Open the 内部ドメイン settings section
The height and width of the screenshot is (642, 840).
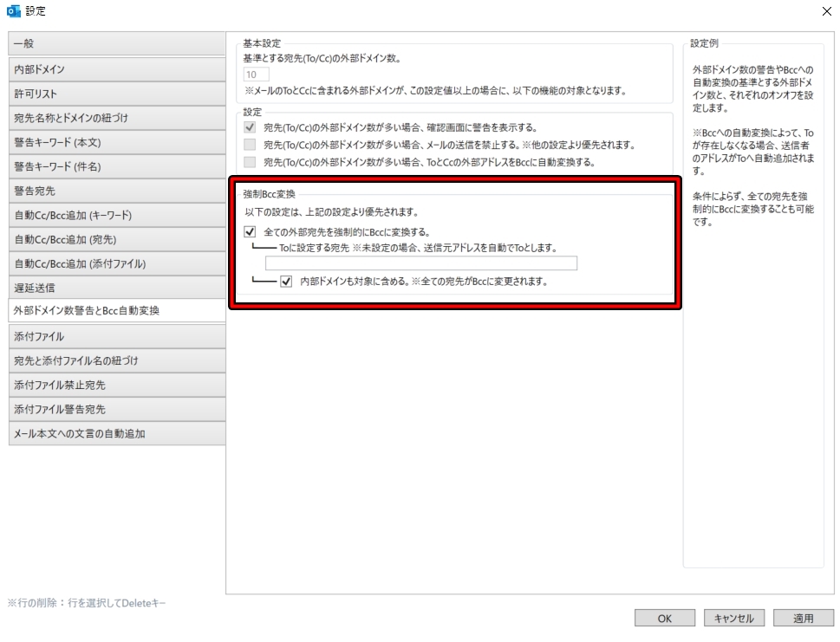click(x=117, y=68)
